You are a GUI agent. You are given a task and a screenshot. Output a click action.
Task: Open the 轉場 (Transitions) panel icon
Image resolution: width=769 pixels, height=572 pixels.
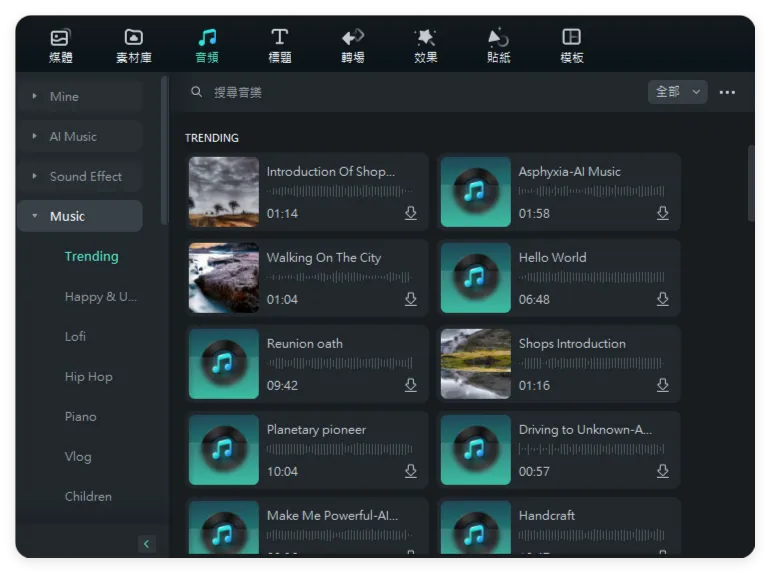(353, 39)
